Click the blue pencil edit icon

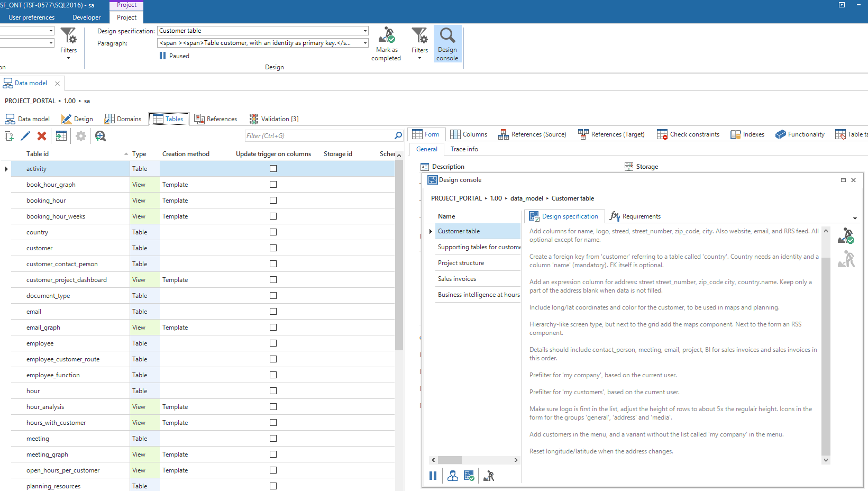click(25, 136)
